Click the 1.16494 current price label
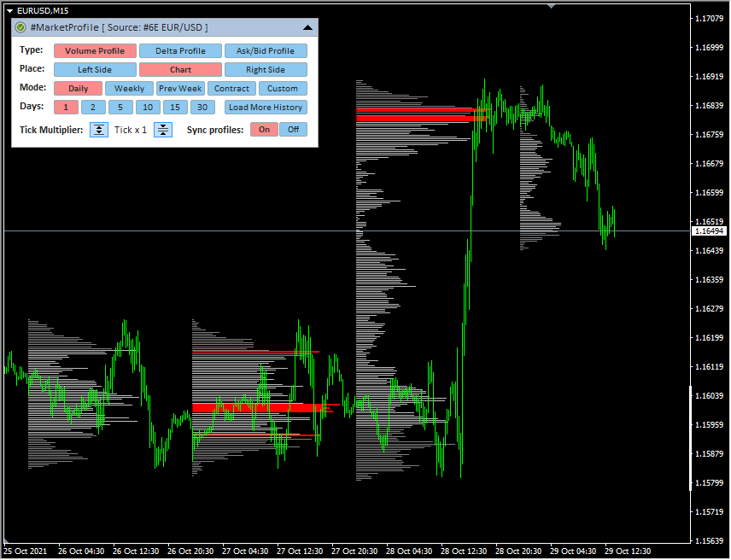Viewport: 731px width, 560px height. pos(709,231)
